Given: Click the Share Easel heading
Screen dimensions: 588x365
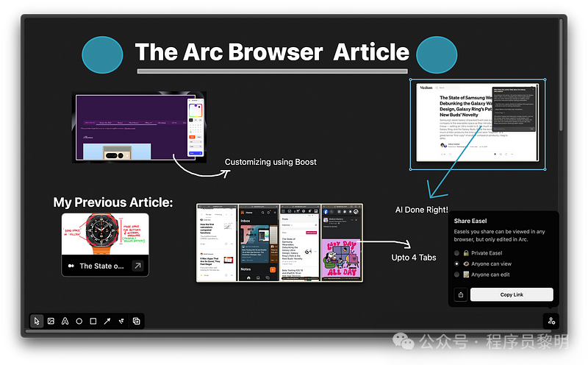Looking at the screenshot, I should (x=470, y=221).
